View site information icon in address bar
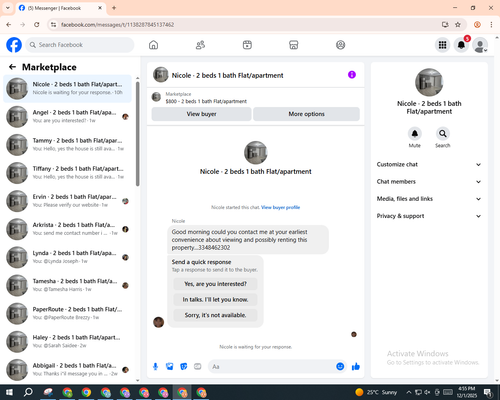The height and width of the screenshot is (400, 500). [x=53, y=25]
